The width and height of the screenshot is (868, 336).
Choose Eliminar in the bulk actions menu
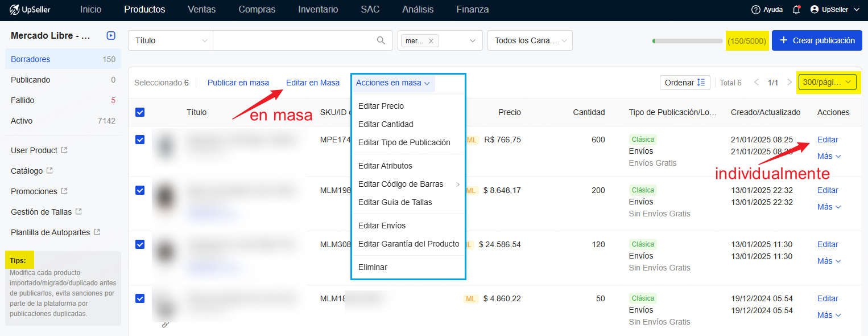373,267
